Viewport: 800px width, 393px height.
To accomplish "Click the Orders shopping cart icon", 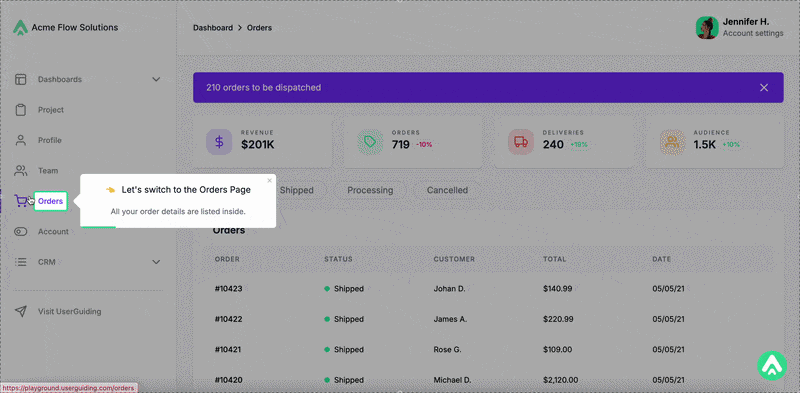I will [x=21, y=201].
